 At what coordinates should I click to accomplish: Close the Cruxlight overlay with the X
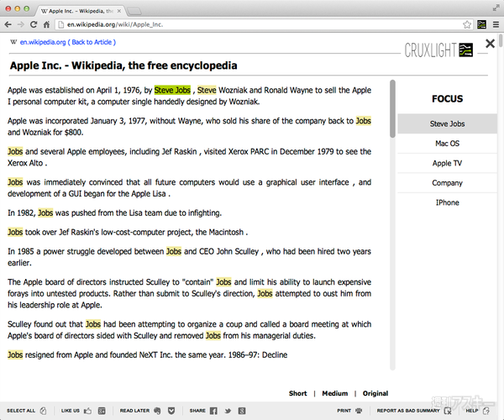pyautogui.click(x=491, y=43)
